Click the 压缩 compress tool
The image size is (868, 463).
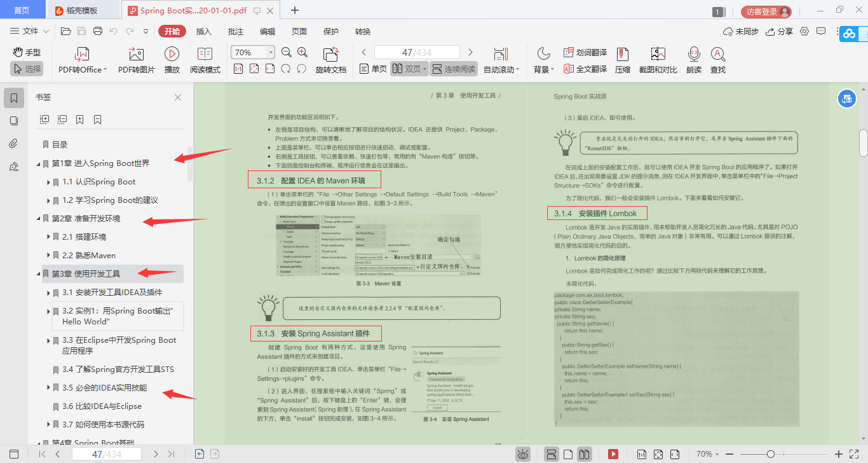pyautogui.click(x=623, y=61)
